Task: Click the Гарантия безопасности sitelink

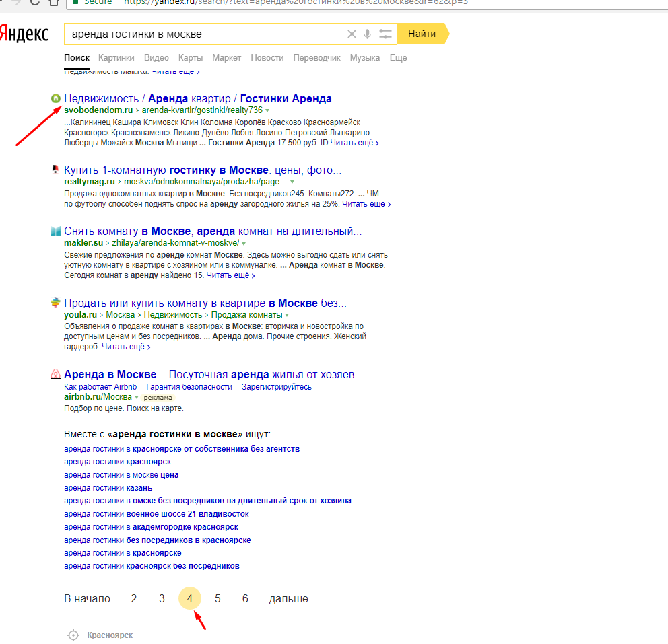Action: pyautogui.click(x=189, y=386)
